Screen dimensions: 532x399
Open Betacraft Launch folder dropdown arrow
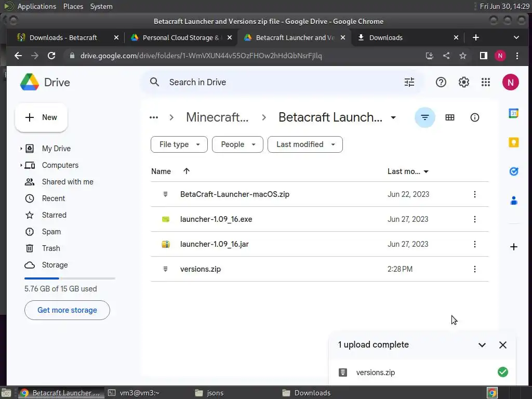click(393, 117)
